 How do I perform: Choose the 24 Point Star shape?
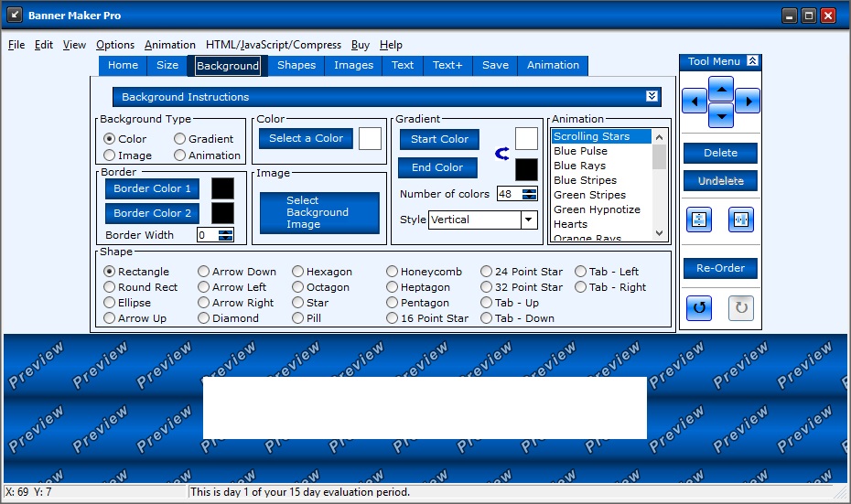[522, 272]
